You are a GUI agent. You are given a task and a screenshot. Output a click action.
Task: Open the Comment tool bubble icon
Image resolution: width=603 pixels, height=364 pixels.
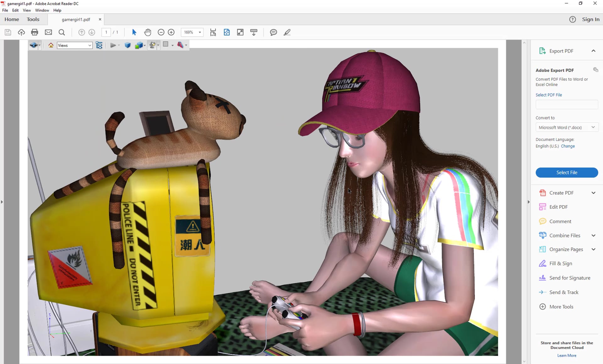coord(273,32)
